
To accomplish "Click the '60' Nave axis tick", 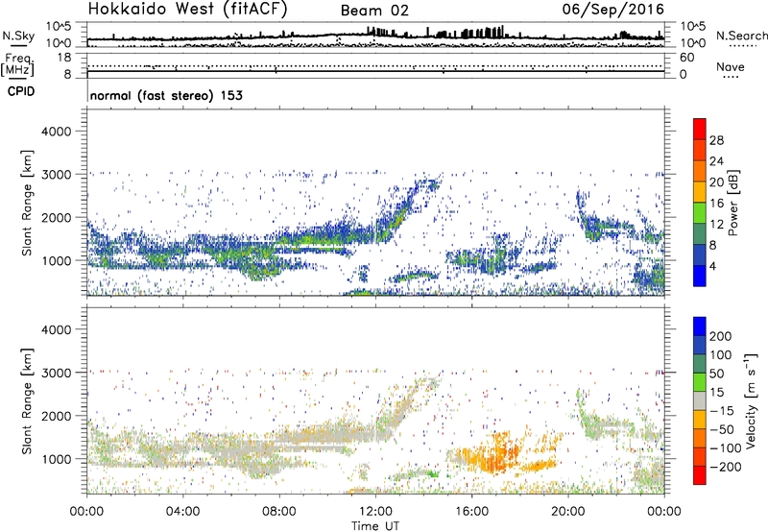I will coord(686,58).
